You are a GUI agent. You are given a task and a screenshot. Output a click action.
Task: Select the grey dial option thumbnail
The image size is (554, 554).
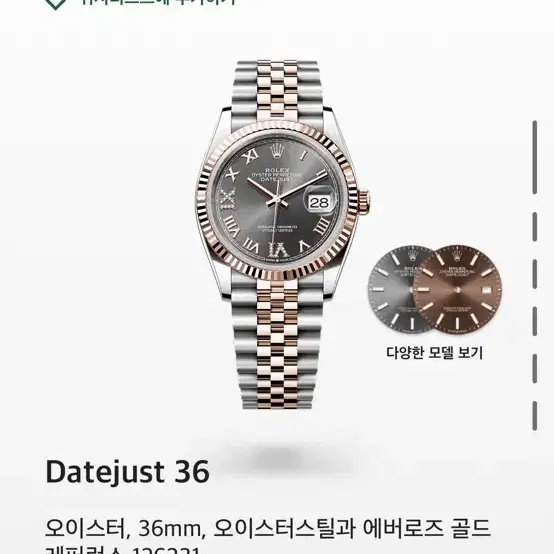(x=392, y=290)
